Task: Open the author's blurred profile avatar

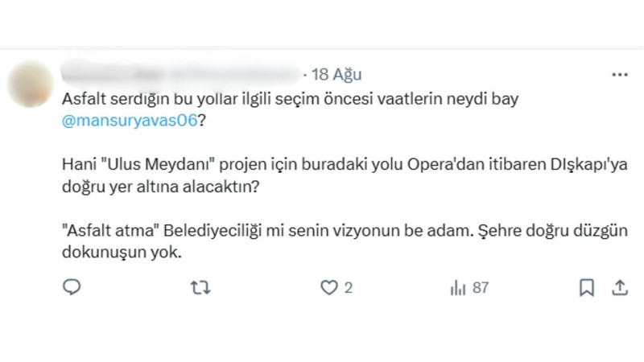Action: (x=28, y=84)
